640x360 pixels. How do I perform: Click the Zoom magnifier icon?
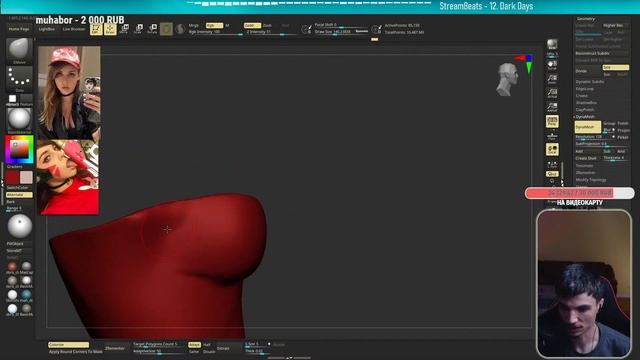point(552,79)
